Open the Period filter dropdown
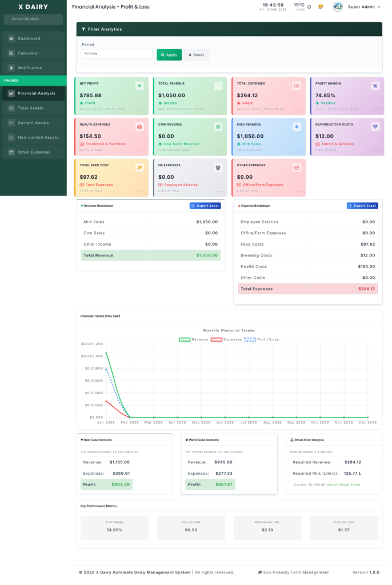Viewport: 392px width, 585px height. 117,54
